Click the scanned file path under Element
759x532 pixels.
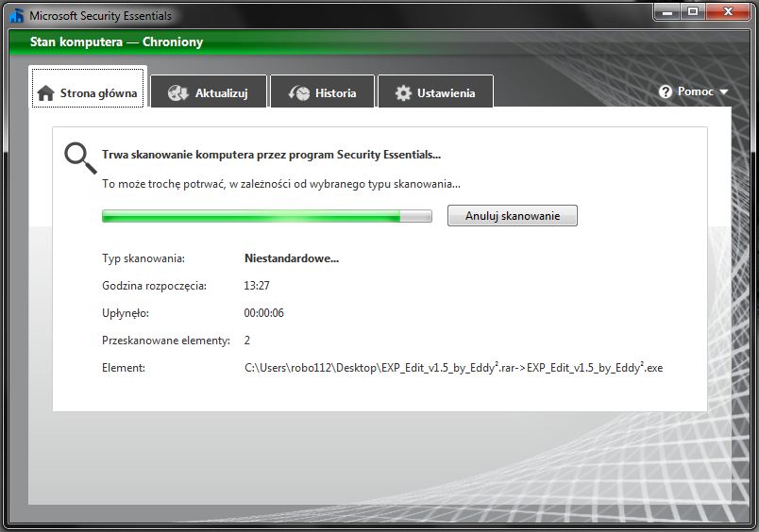coord(453,368)
